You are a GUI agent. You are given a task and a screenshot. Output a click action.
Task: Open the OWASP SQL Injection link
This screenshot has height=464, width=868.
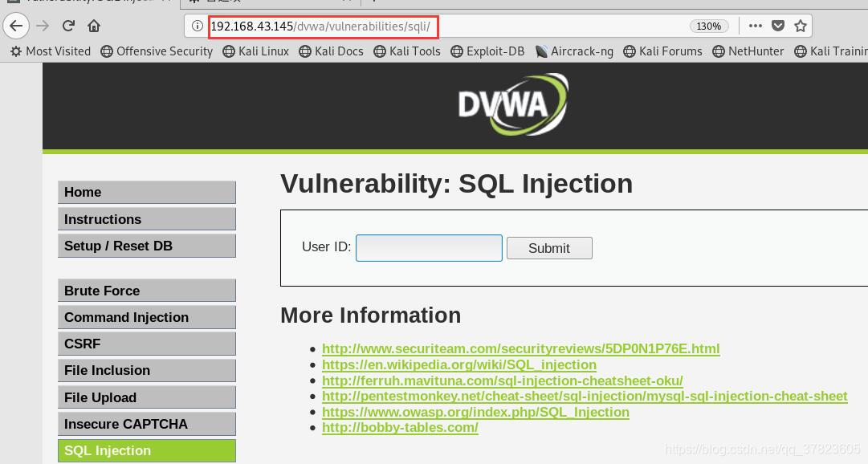pos(475,412)
